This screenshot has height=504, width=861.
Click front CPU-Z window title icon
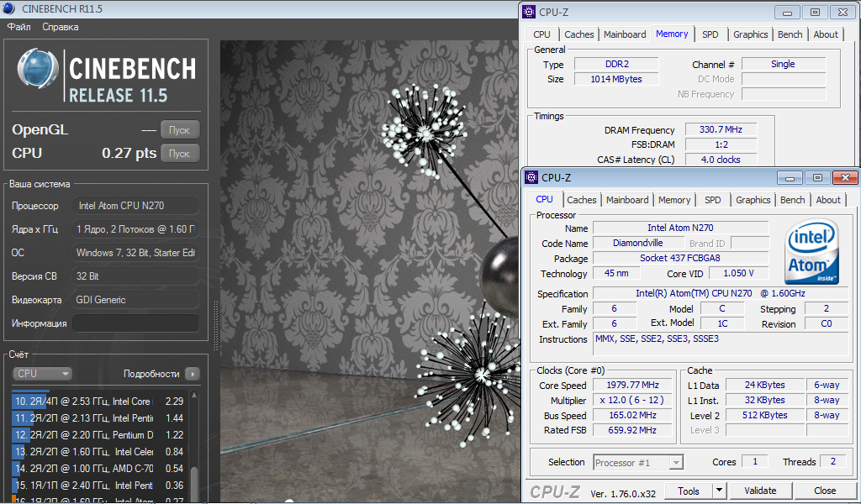(x=531, y=177)
